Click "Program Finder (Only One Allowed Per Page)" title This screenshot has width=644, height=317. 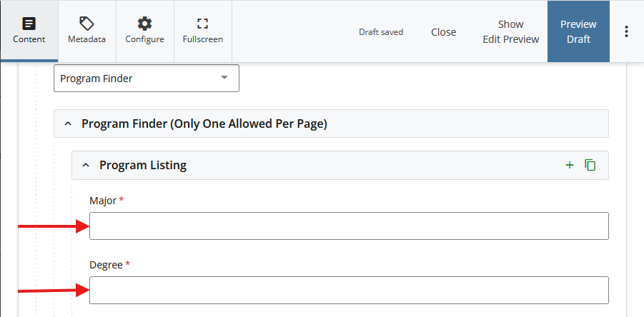point(204,124)
